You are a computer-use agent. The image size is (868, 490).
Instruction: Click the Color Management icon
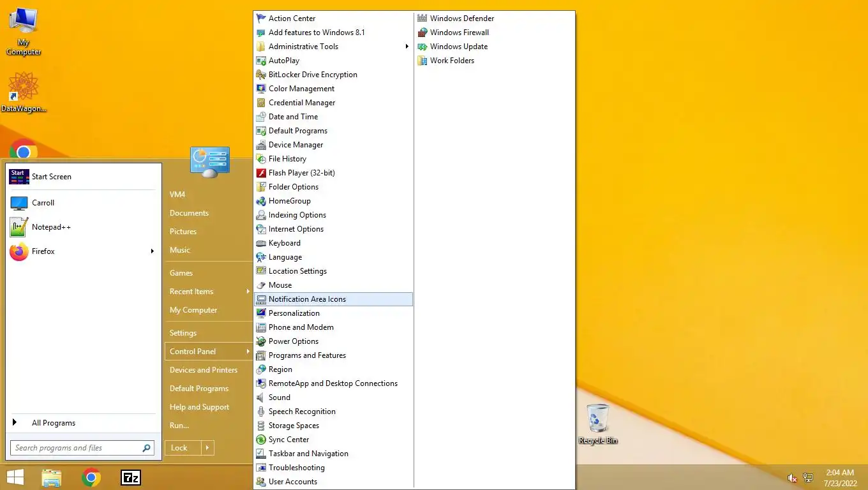tap(261, 89)
